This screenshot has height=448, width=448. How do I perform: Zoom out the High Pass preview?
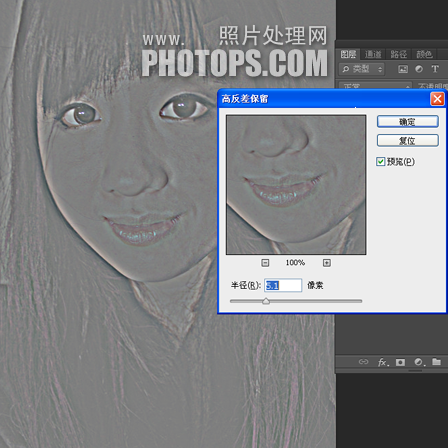click(x=265, y=263)
